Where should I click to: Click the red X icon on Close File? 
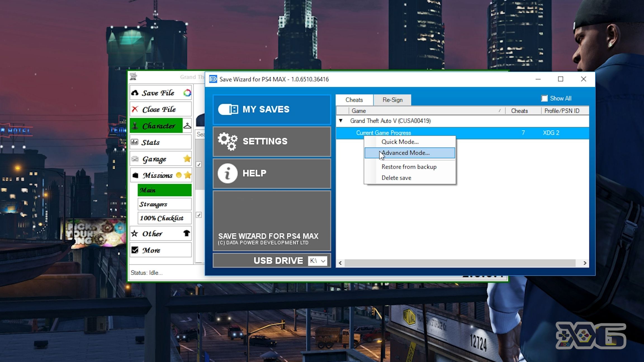135,109
